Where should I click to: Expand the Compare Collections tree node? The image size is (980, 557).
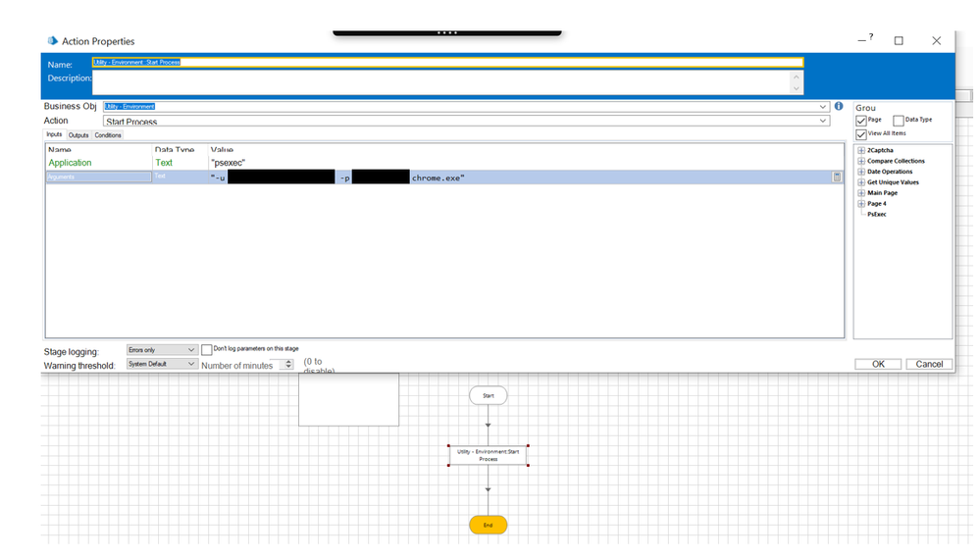[861, 161]
